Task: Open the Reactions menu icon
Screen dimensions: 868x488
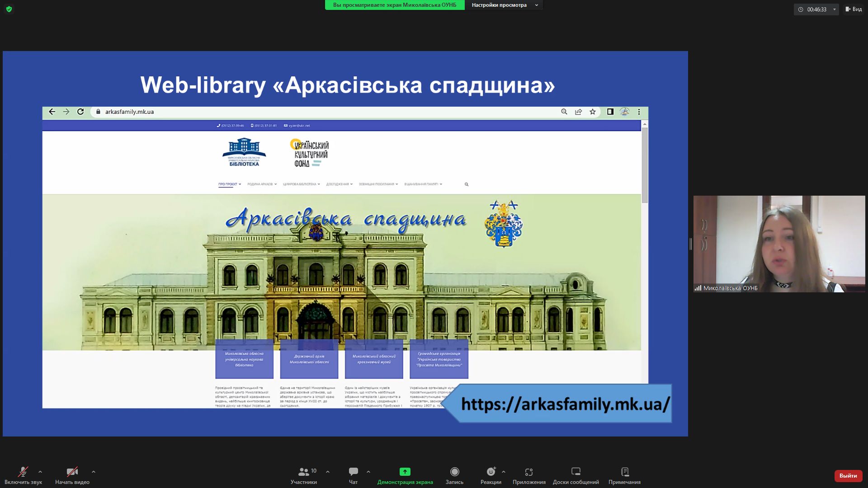Action: click(x=491, y=472)
